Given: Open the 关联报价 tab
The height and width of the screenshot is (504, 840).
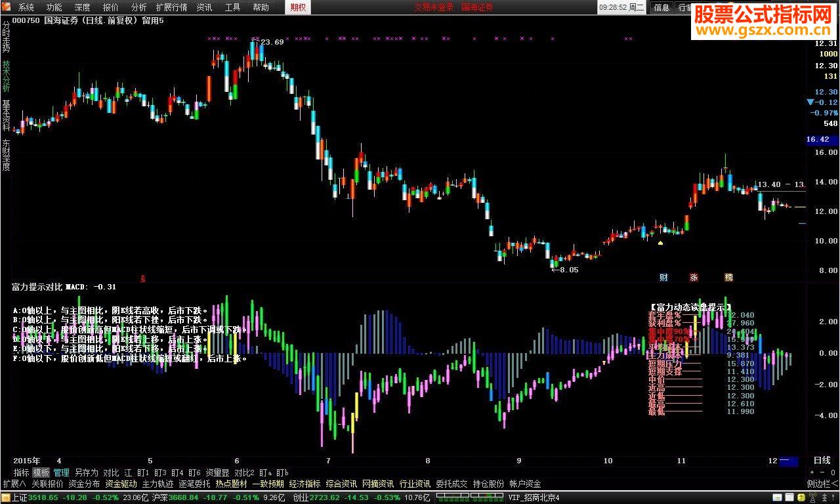Looking at the screenshot, I should (47, 484).
